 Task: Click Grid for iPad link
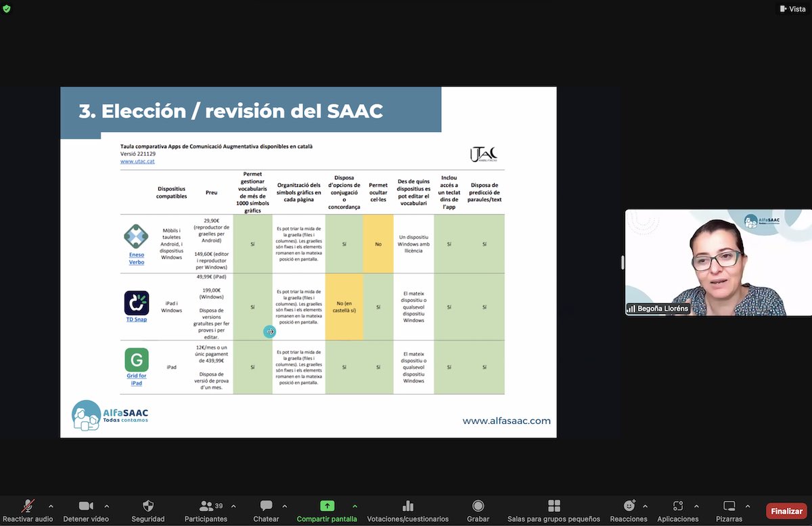[x=137, y=379]
